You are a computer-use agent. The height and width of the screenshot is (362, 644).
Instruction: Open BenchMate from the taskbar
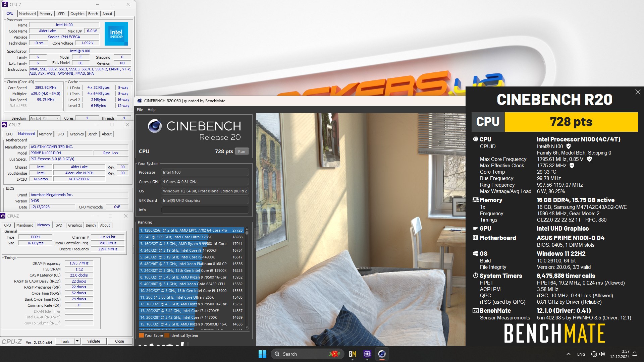tap(352, 354)
